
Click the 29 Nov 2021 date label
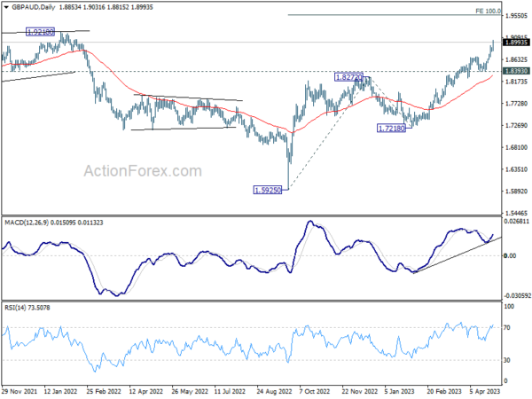(20, 391)
